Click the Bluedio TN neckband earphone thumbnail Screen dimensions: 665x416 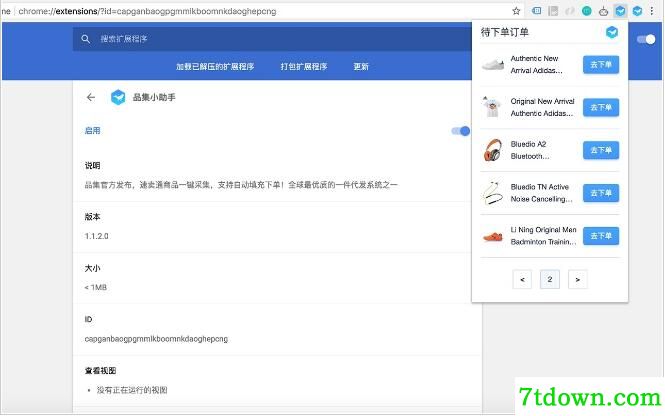point(492,193)
